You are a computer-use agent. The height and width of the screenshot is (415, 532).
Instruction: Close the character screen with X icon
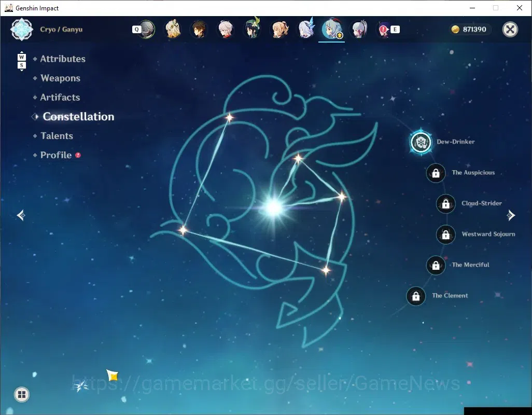(x=510, y=30)
